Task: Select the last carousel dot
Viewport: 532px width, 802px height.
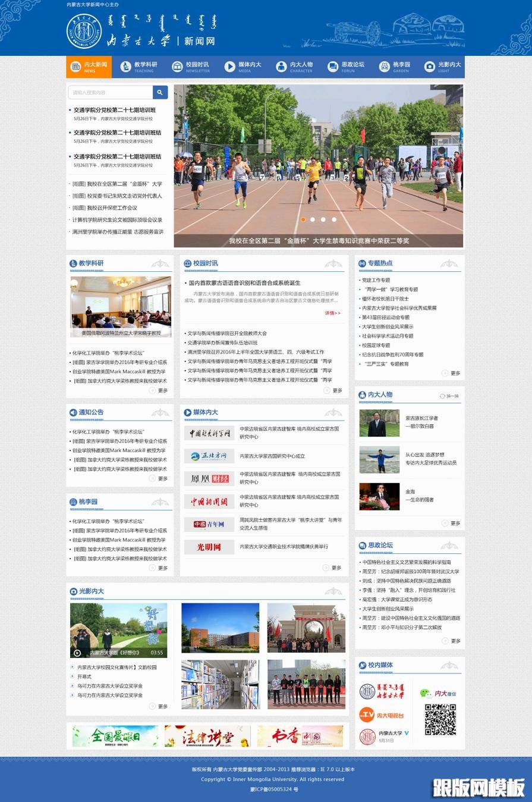Action: (x=334, y=220)
